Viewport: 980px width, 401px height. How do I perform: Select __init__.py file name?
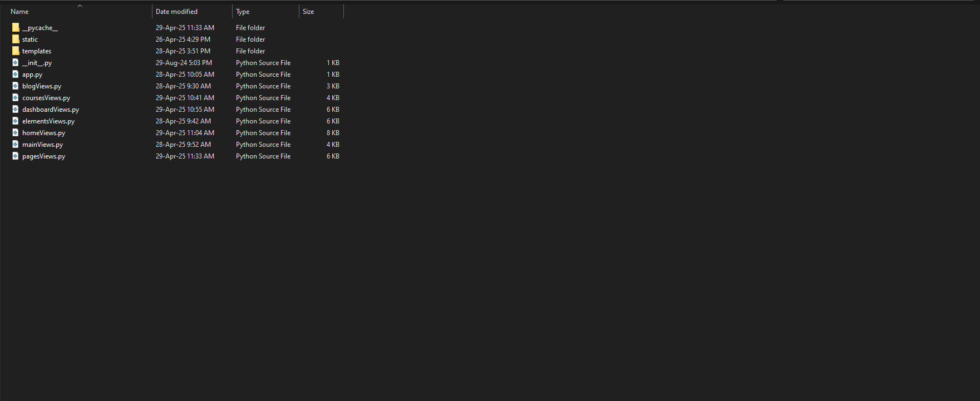tap(37, 63)
